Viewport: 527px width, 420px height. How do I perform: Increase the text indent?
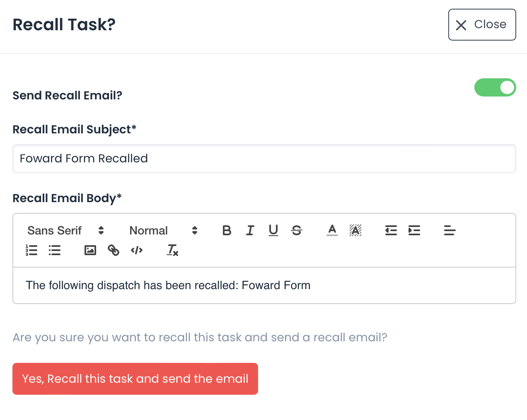point(414,230)
